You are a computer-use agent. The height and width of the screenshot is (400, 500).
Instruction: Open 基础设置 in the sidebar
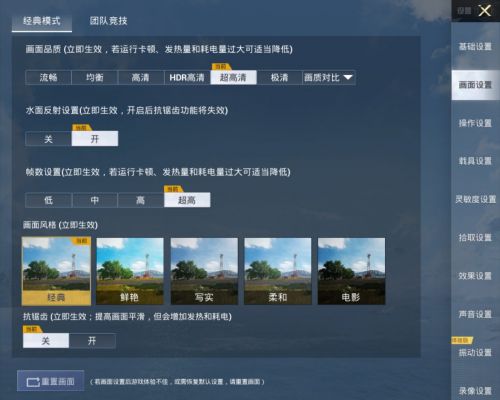pos(475,46)
